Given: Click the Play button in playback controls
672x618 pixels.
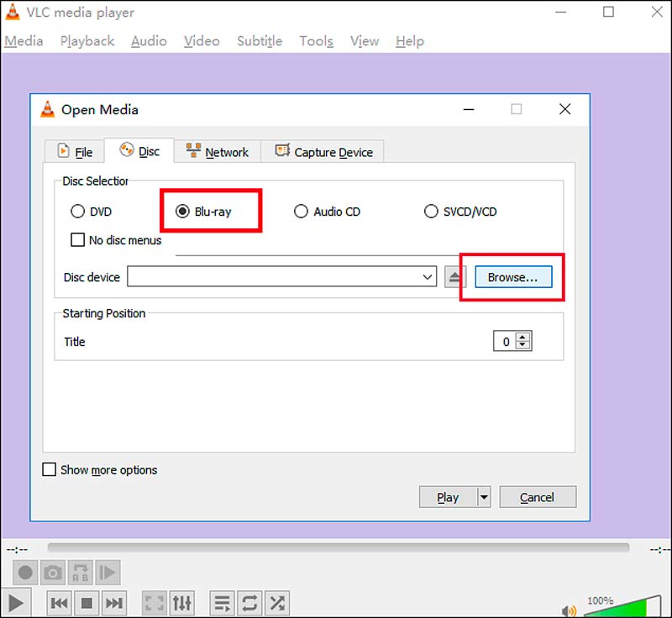Looking at the screenshot, I should [x=17, y=602].
